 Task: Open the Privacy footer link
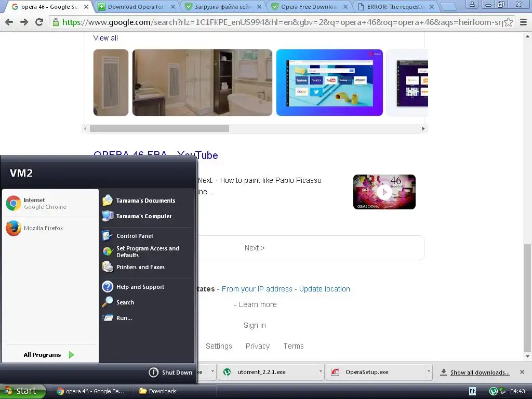point(258,346)
